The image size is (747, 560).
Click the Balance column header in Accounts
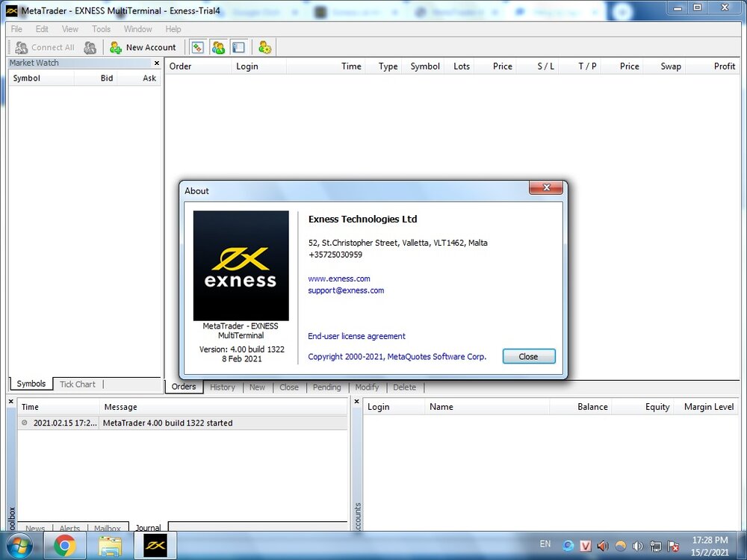point(580,407)
